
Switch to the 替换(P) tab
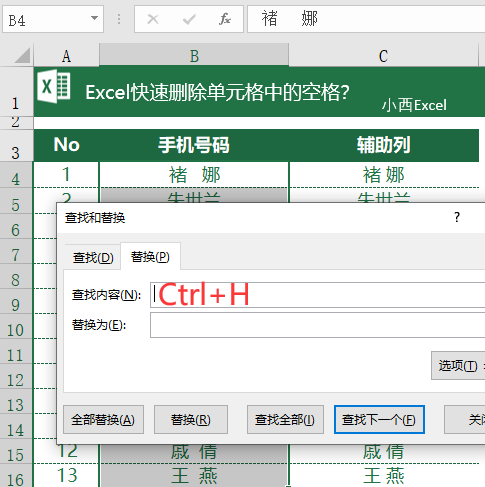(150, 257)
